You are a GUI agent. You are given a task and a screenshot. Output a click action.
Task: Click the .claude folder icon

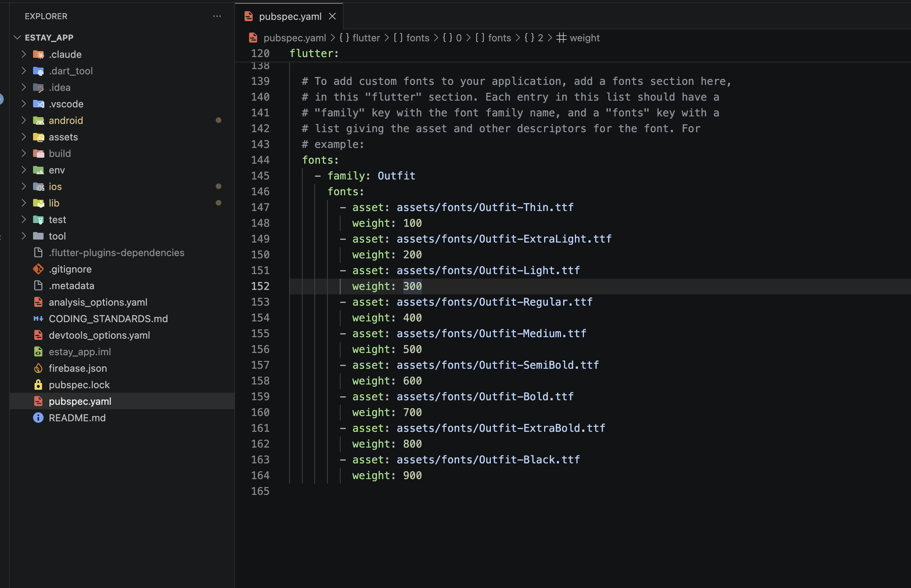[x=38, y=54]
